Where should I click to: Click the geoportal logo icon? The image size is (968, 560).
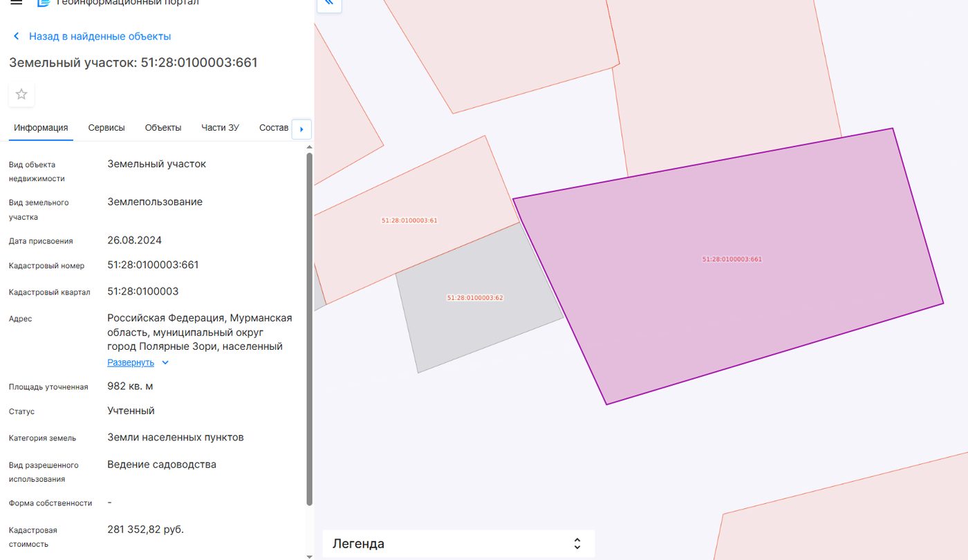coord(44,3)
